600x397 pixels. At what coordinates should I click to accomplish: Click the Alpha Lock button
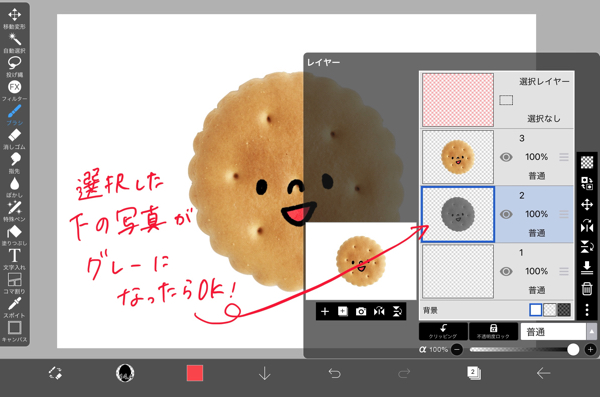coord(493,332)
